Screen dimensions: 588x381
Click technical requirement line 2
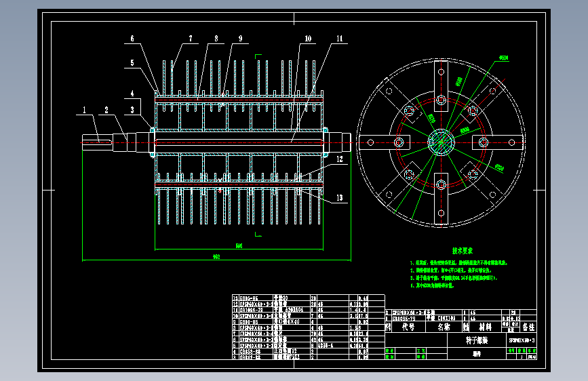[450, 270]
